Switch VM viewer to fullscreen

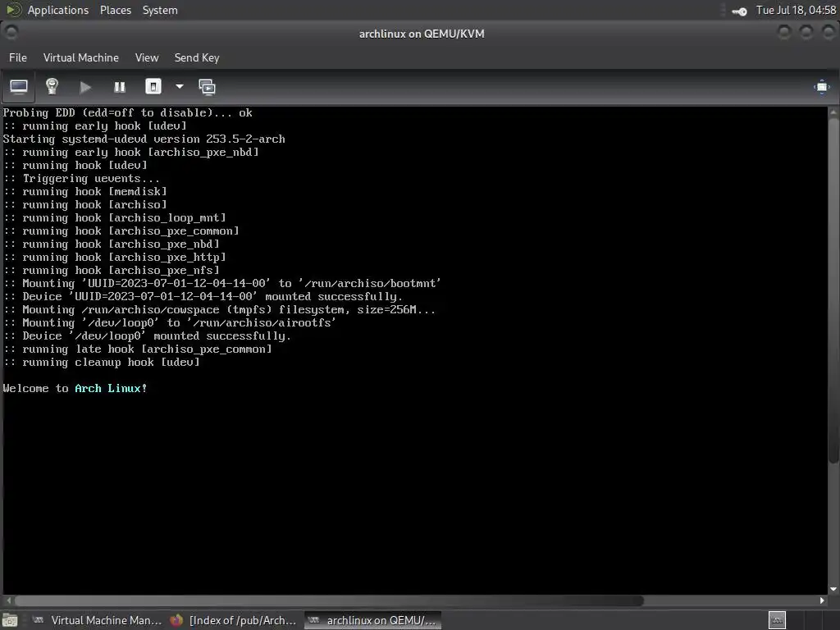pyautogui.click(x=821, y=87)
